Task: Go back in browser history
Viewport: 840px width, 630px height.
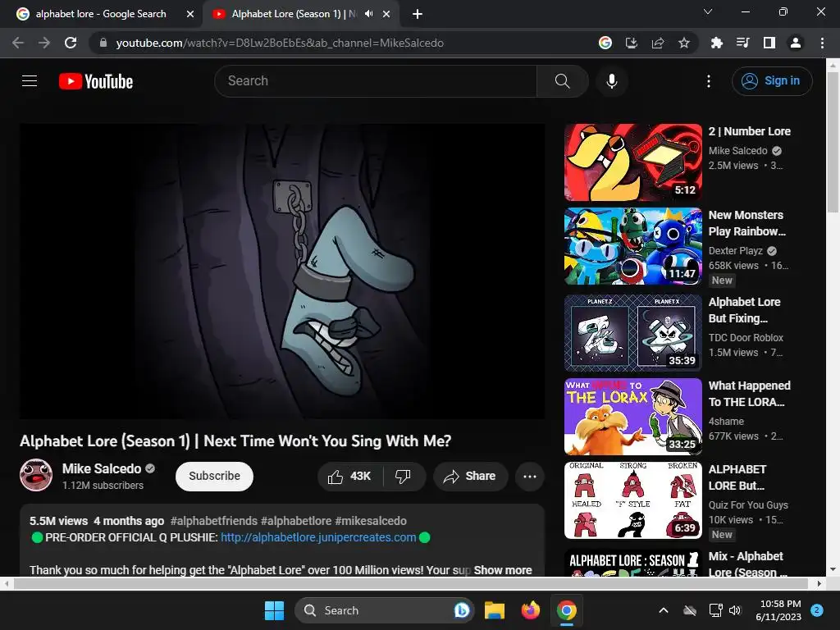Action: [x=18, y=43]
